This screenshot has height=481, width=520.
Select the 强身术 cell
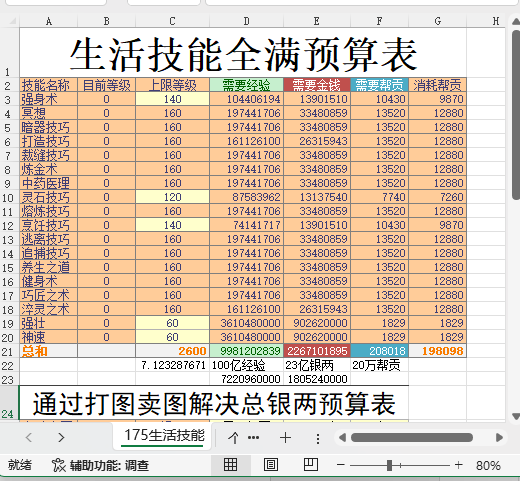(49, 99)
